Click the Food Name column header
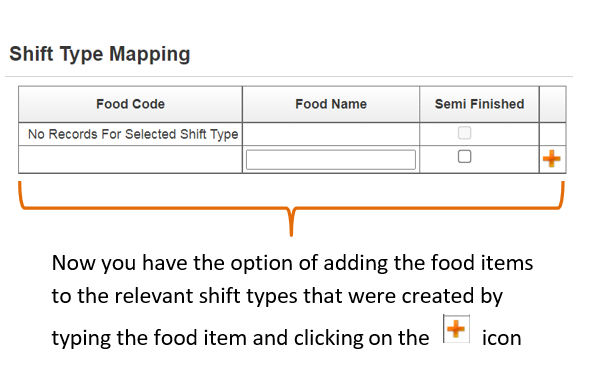This screenshot has width=604, height=383. tap(331, 104)
